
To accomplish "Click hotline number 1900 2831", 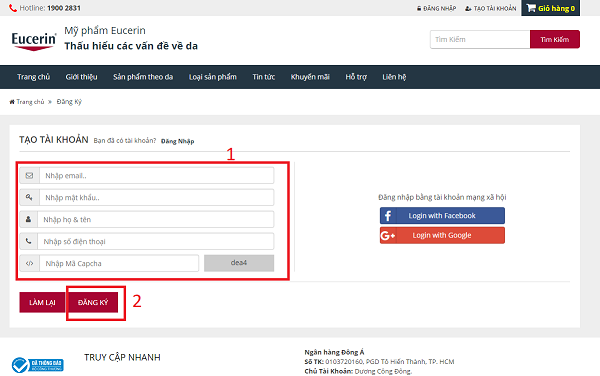I will [64, 8].
